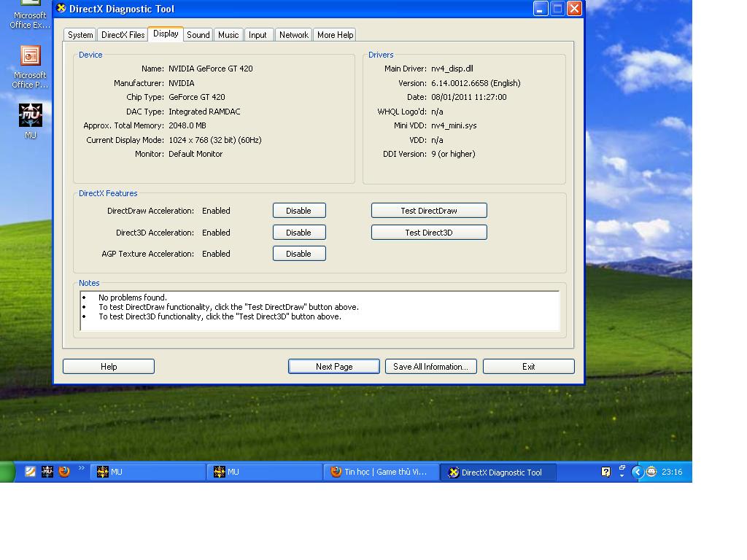747x560 pixels.
Task: Click the Start button
Action: pyautogui.click(x=7, y=472)
